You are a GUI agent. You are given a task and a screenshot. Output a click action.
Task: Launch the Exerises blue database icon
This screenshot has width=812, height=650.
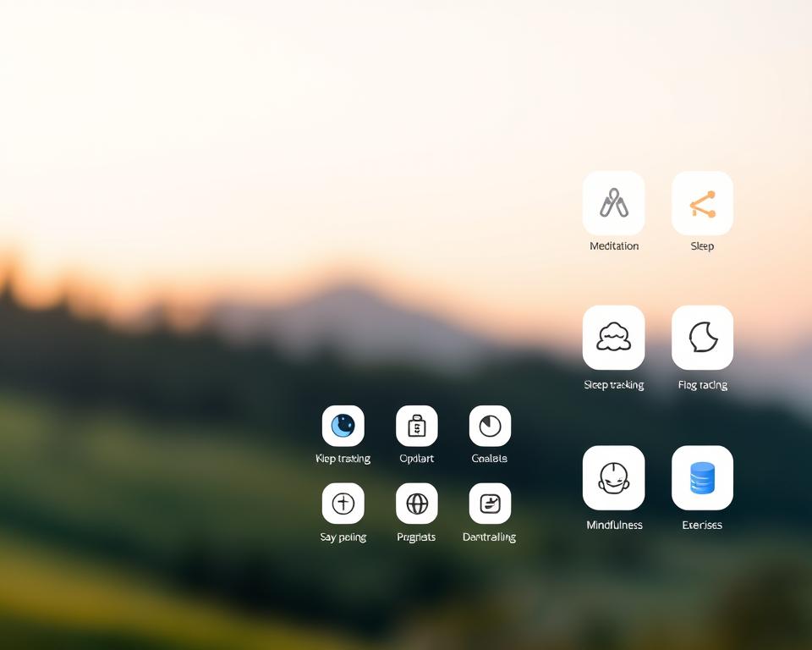point(702,477)
